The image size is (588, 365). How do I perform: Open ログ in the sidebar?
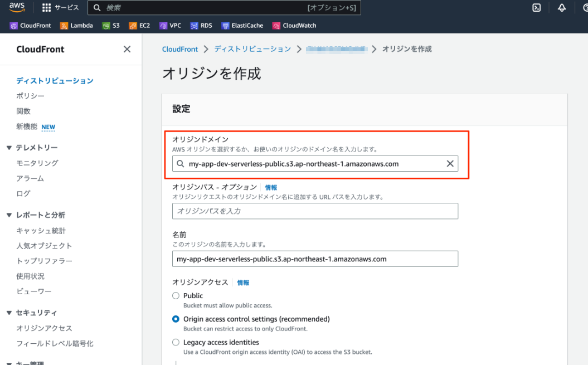point(23,193)
